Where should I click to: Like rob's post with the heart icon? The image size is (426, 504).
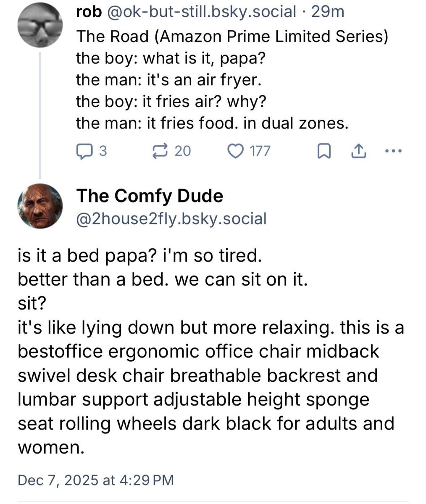(x=236, y=150)
